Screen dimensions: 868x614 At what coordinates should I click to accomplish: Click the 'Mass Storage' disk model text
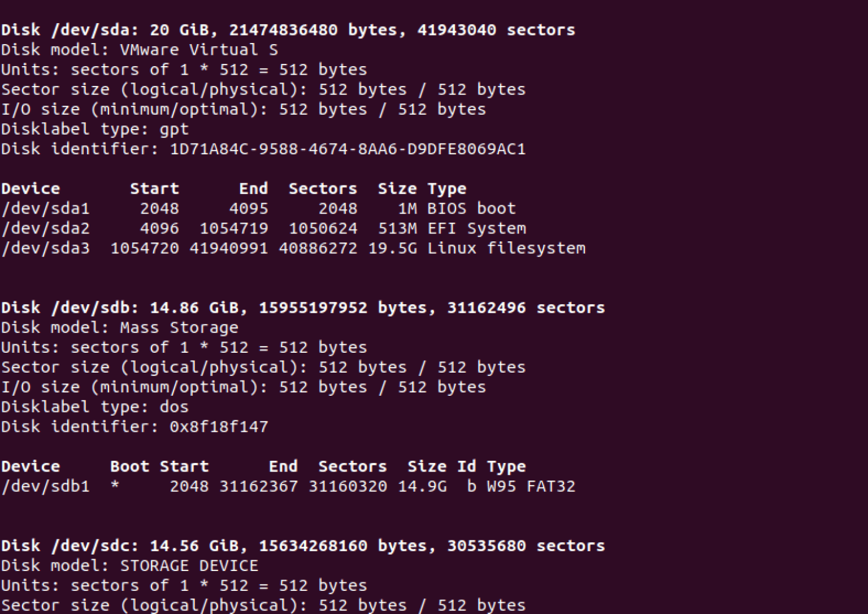179,328
